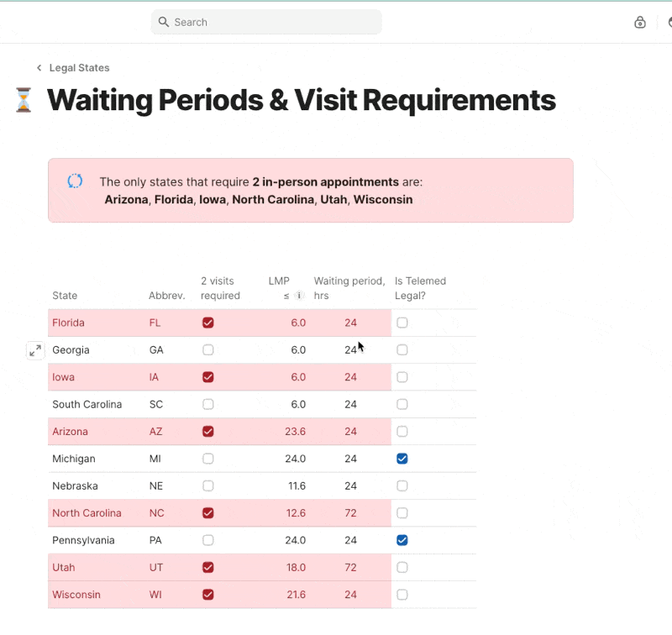672x635 pixels.
Task: Open the Is Telemed Legal? column header
Action: coord(420,288)
